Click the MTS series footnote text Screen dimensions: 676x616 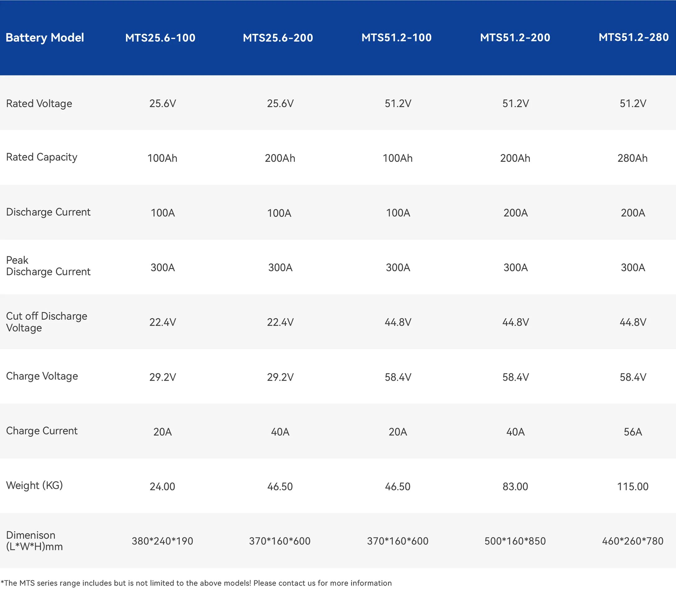coord(196,583)
